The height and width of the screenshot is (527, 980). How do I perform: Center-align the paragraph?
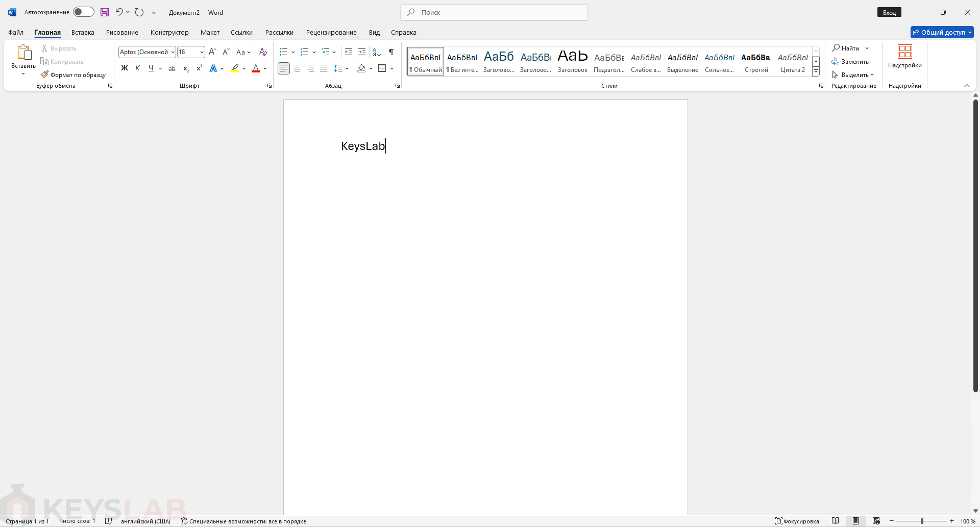[297, 68]
